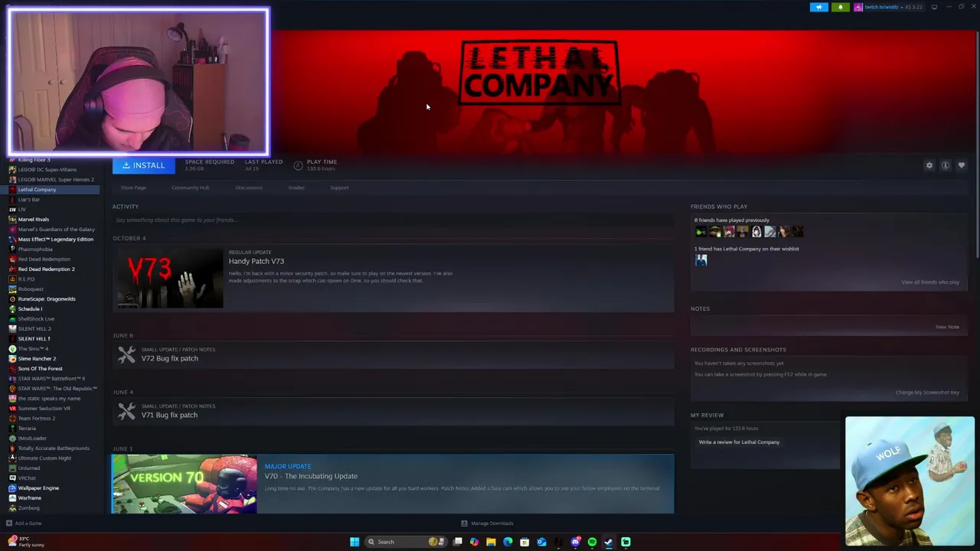Click the wishlist friend avatar
Image resolution: width=980 pixels, height=551 pixels.
pyautogui.click(x=701, y=260)
